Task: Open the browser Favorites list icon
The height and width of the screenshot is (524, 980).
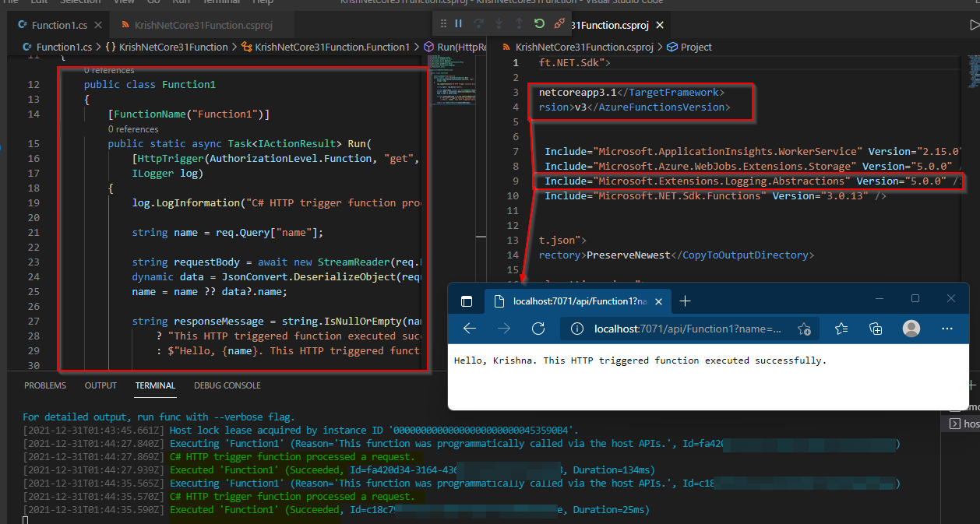Action: tap(841, 329)
